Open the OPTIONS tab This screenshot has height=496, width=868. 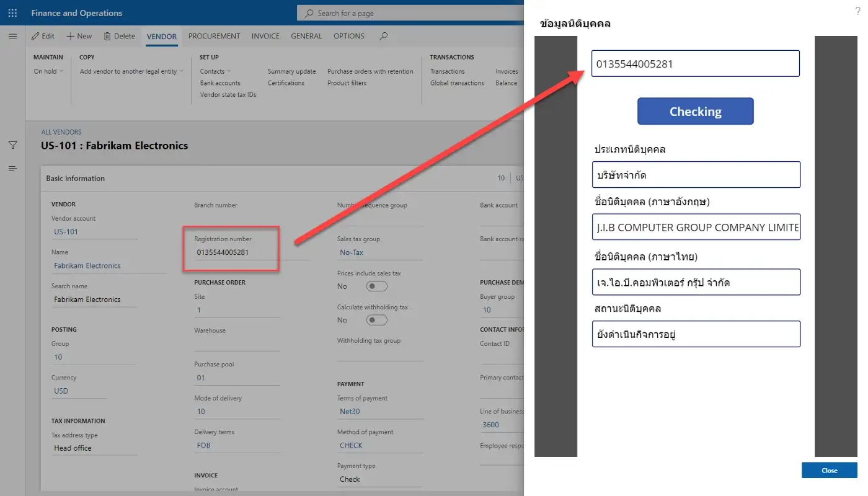349,37
